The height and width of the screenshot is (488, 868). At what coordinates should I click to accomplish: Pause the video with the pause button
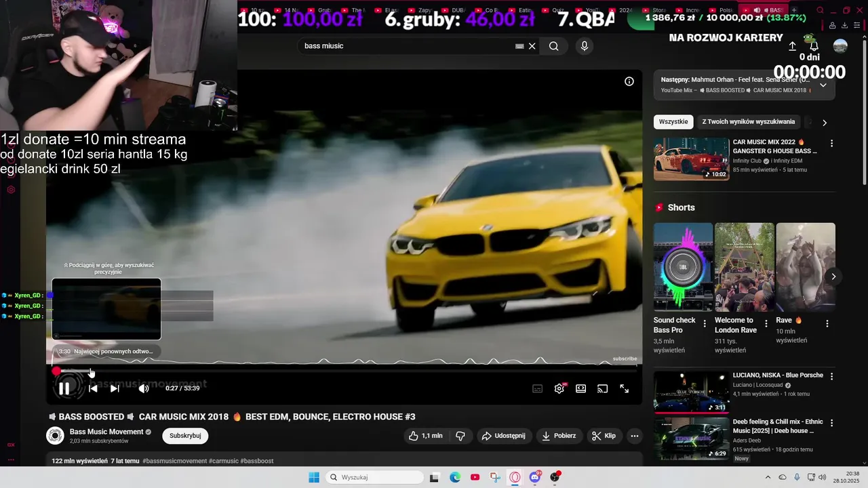[64, 388]
